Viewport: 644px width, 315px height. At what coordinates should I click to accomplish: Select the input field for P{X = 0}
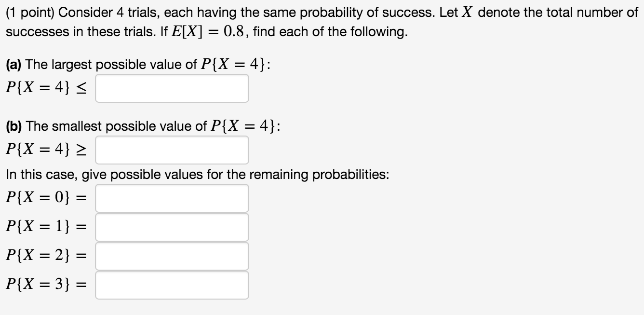[x=172, y=198]
